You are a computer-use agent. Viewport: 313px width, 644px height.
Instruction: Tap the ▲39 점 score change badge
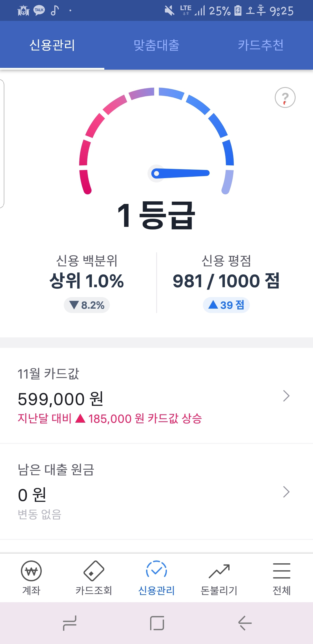coord(226,305)
